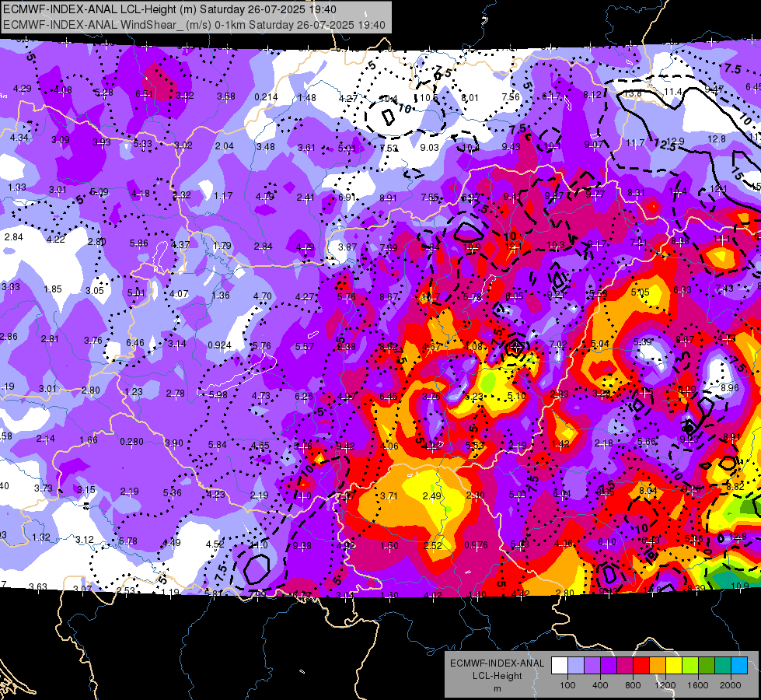
Task: Pick the yellow legend swatch after 1200
Action: (674, 666)
